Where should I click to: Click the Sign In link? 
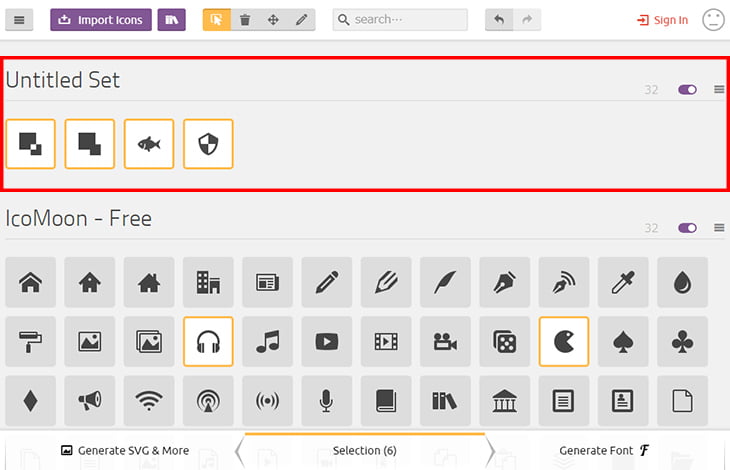tap(663, 20)
